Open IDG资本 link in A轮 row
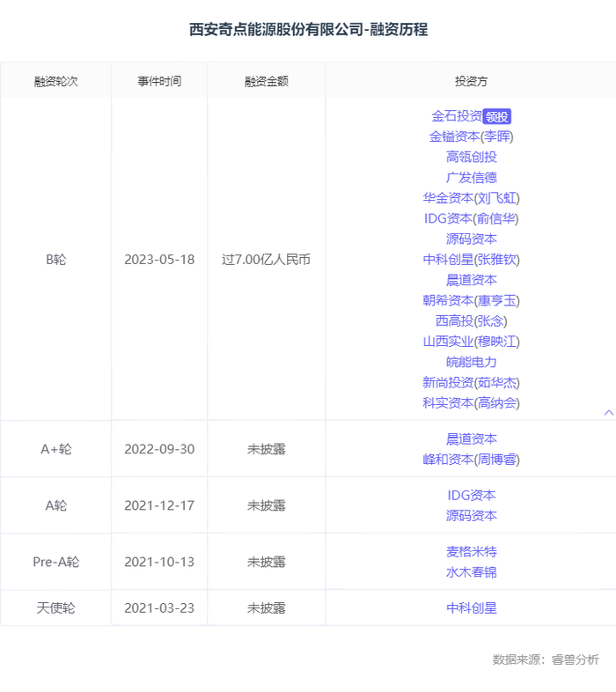The height and width of the screenshot is (692, 616). coord(472,495)
